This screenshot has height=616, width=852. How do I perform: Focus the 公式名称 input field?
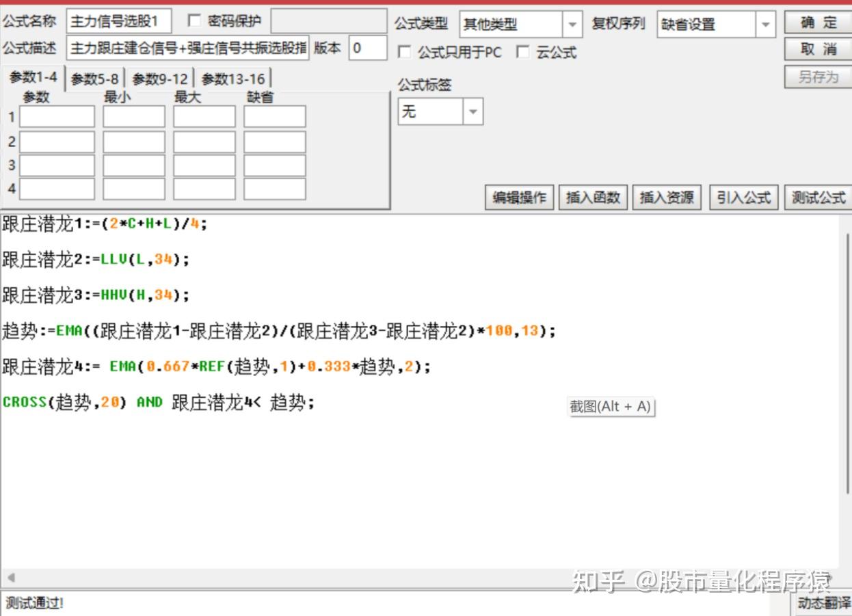(119, 21)
